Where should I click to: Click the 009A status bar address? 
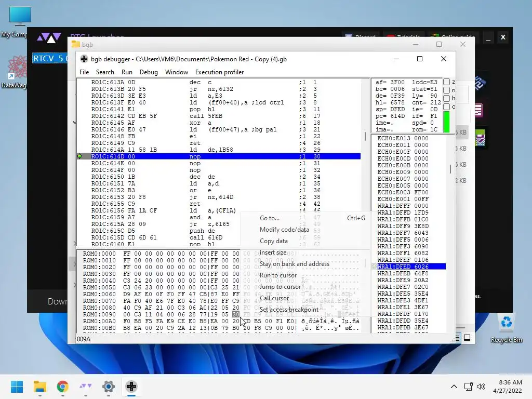coord(84,339)
